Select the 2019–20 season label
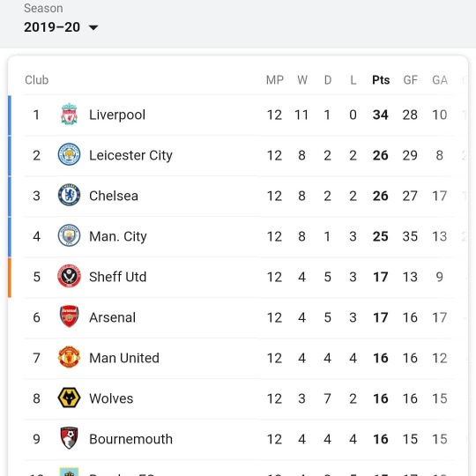 [x=52, y=27]
